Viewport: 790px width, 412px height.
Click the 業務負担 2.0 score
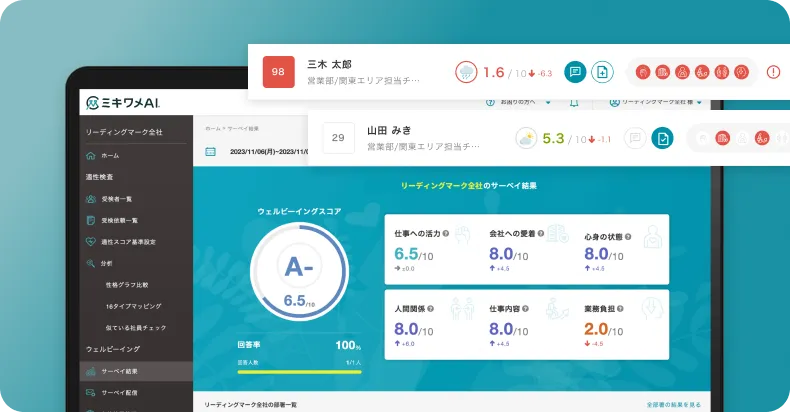(x=604, y=329)
